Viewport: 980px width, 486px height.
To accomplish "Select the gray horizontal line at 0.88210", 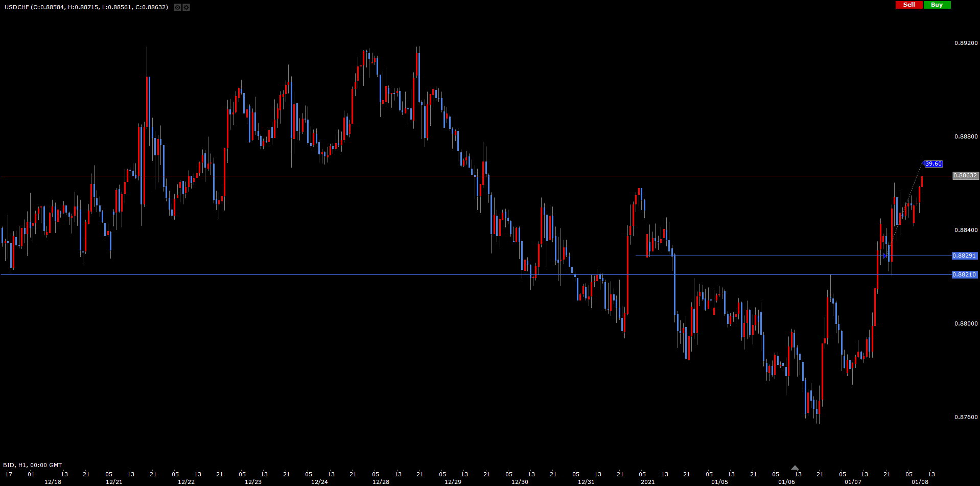I will click(307, 274).
